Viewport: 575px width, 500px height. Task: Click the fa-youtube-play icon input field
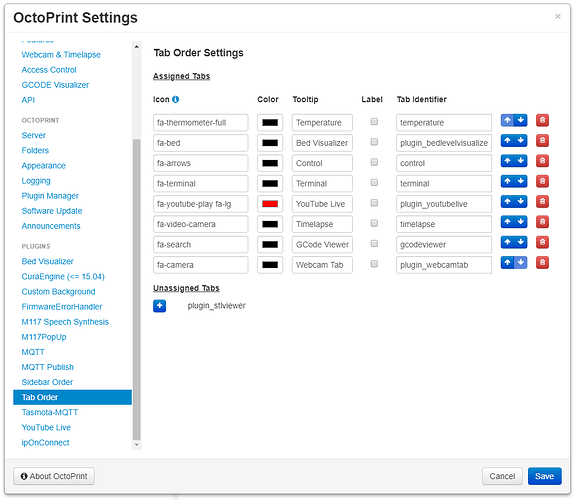click(x=201, y=204)
